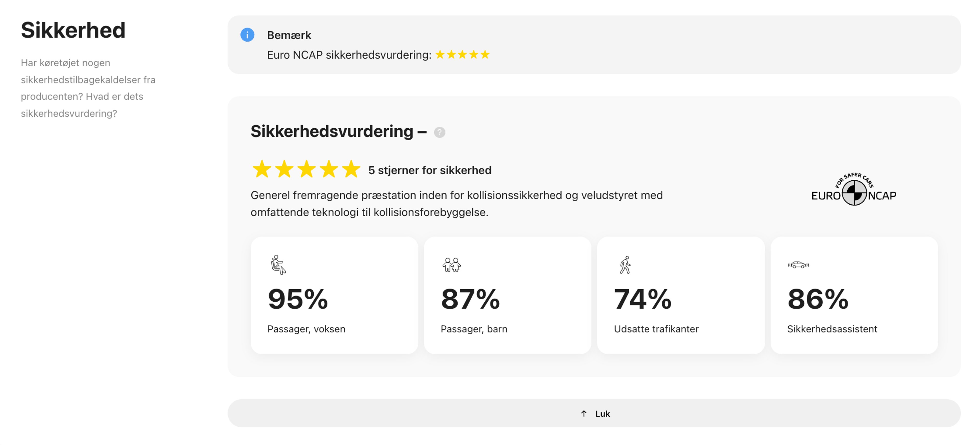Viewport: 980px width, 445px height.
Task: Click the seated adult passenger icon
Action: [x=278, y=265]
